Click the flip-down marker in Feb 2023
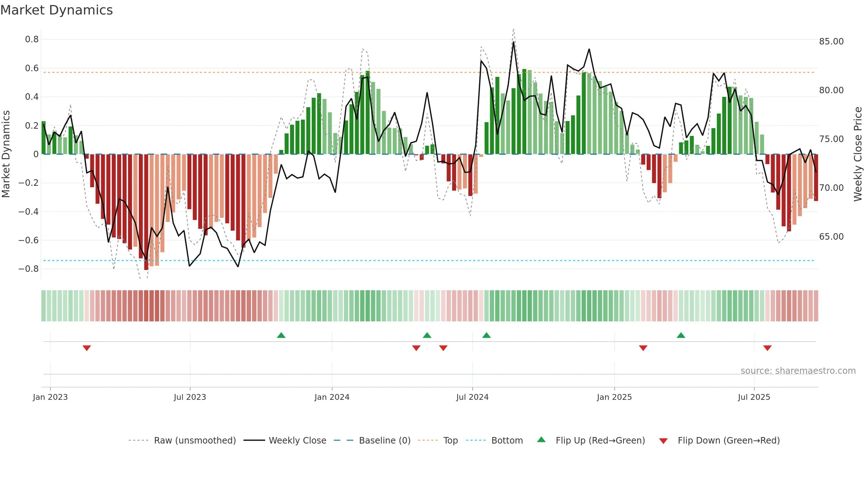Viewport: 868px width, 488px height. pos(87,348)
